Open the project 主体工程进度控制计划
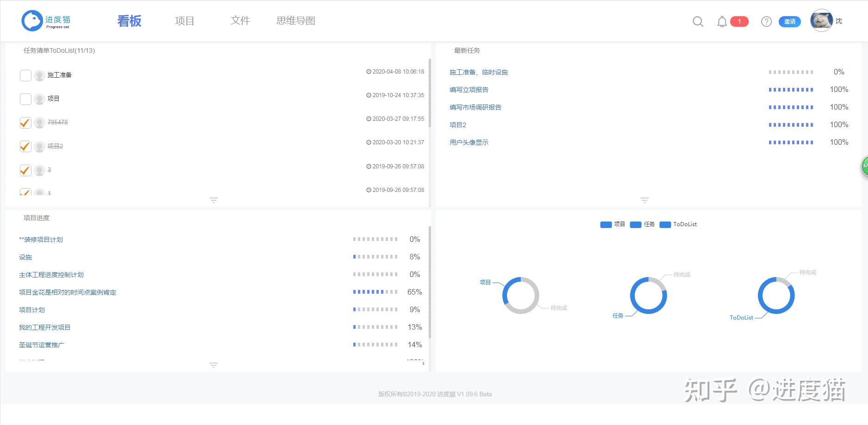The height and width of the screenshot is (425, 868). click(x=51, y=275)
